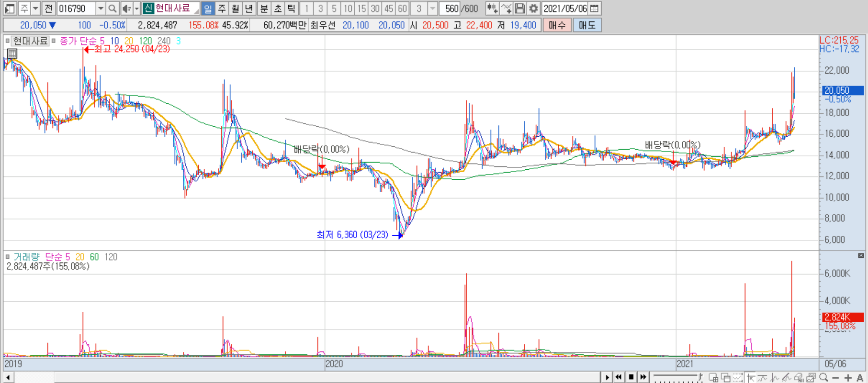
Task: Click the trend line chart icon in bottom toolbar
Action: click(x=763, y=377)
